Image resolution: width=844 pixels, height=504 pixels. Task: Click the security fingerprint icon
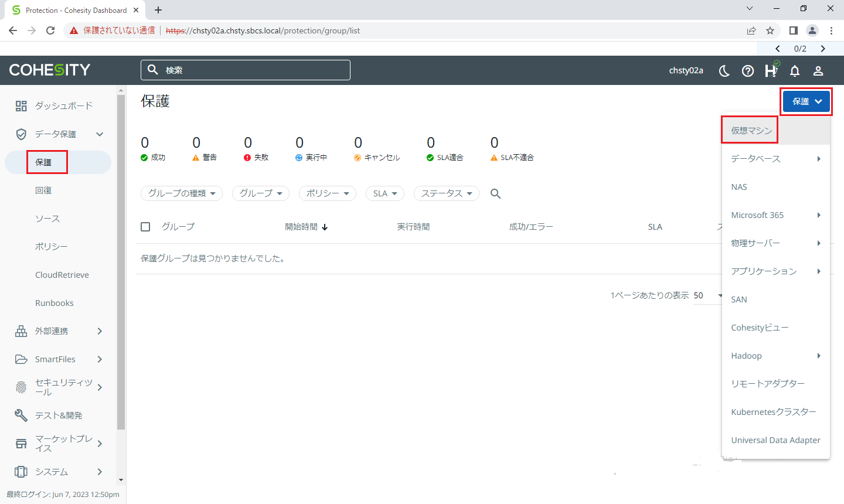(x=21, y=387)
